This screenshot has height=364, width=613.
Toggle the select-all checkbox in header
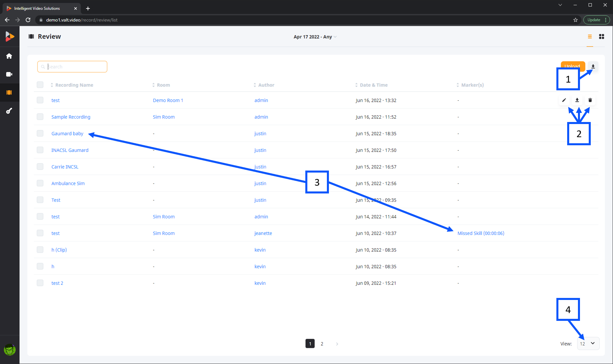point(40,85)
